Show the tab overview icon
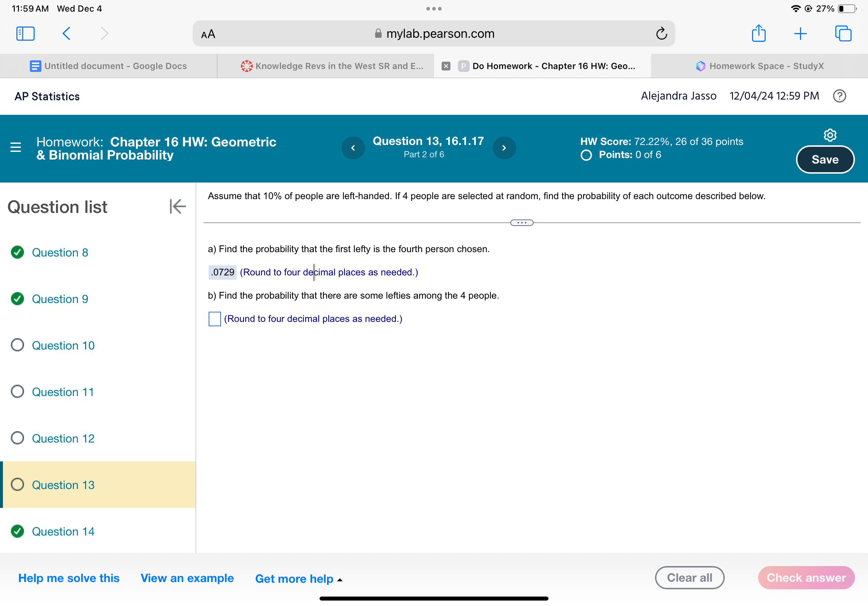 coord(843,33)
